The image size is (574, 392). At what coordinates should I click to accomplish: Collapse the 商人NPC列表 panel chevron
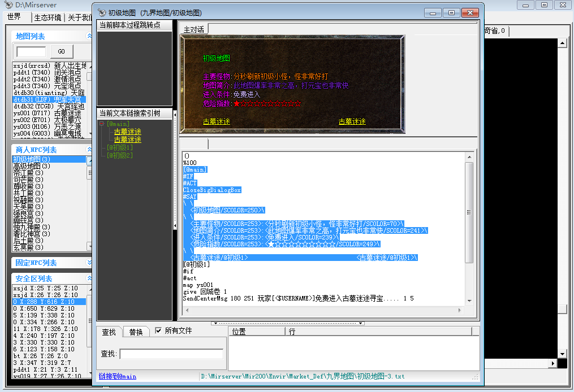click(x=89, y=150)
